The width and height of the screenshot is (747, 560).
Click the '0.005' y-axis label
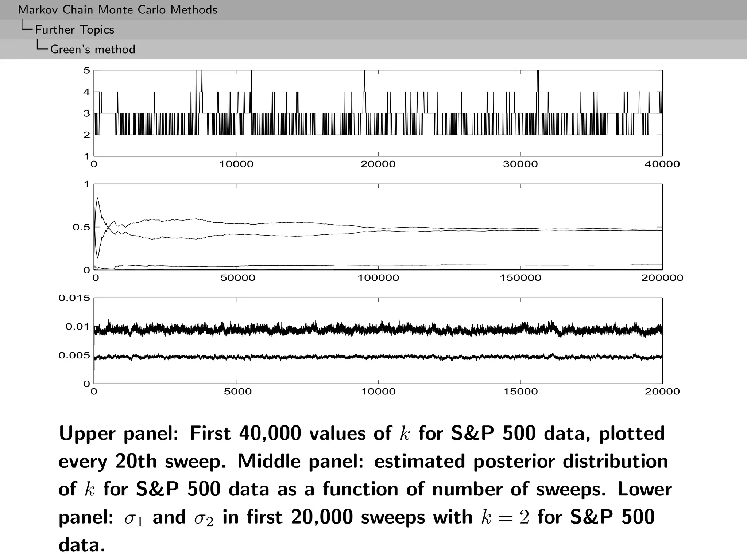click(74, 355)
